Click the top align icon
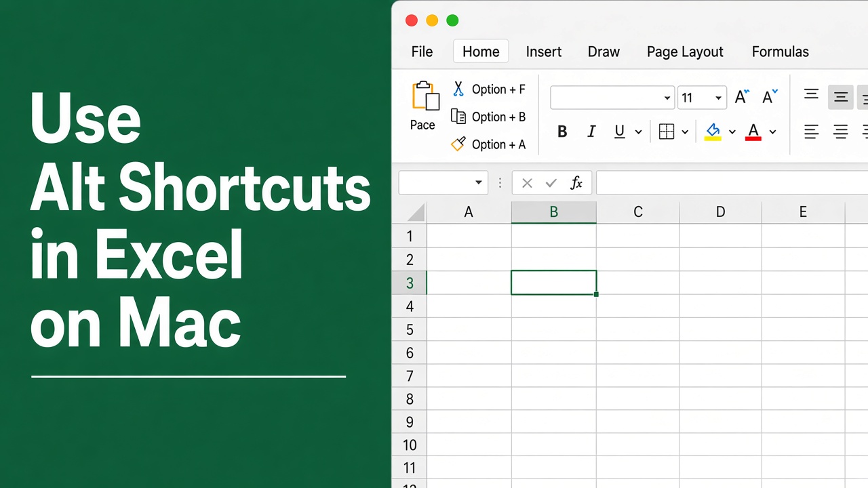This screenshot has width=868, height=488. click(811, 95)
